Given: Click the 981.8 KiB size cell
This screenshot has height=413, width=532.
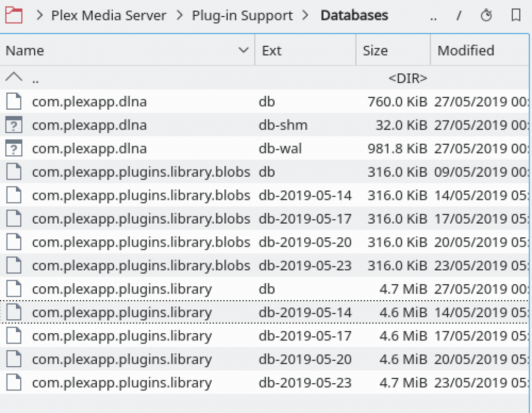Looking at the screenshot, I should coord(397,149).
